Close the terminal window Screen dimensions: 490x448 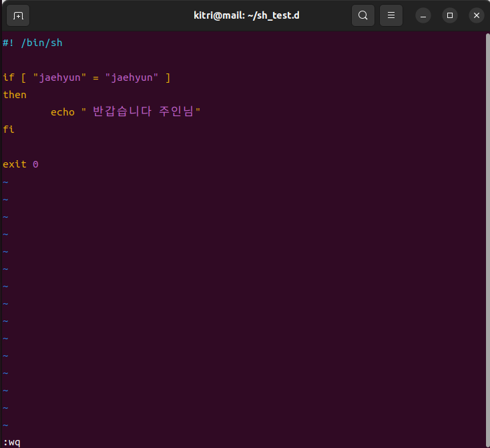(476, 15)
